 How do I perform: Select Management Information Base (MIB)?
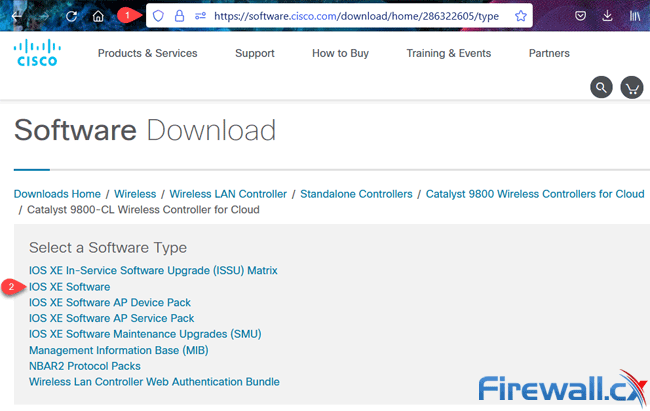pos(119,350)
